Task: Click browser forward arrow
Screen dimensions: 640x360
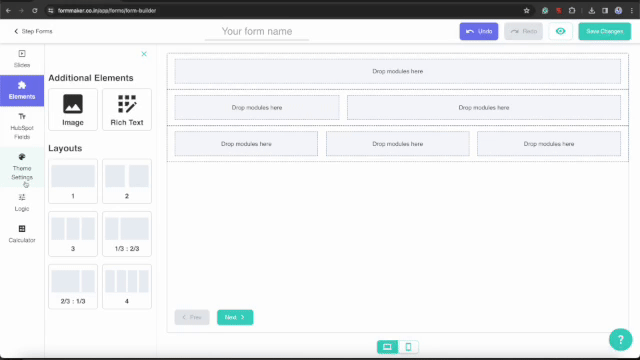Action: click(21, 11)
